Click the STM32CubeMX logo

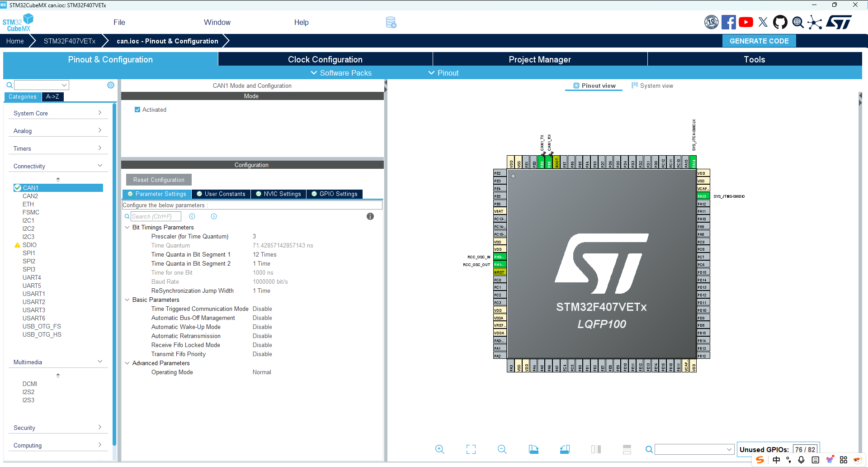(x=18, y=23)
